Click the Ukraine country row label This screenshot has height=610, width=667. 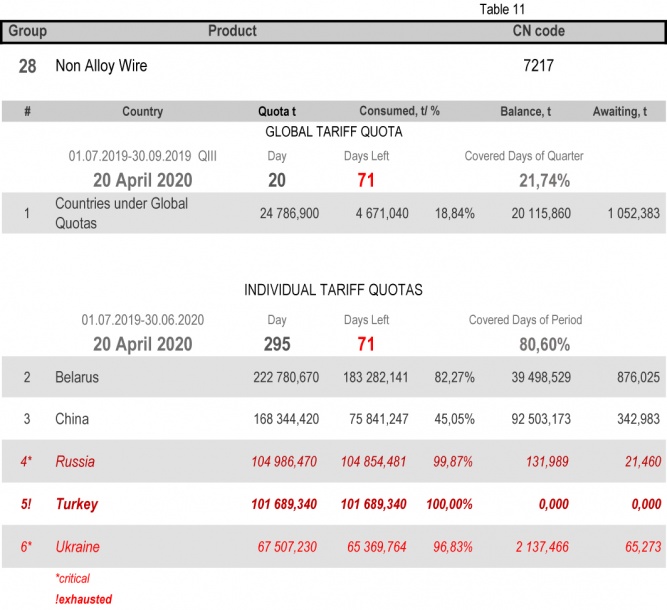[78, 547]
